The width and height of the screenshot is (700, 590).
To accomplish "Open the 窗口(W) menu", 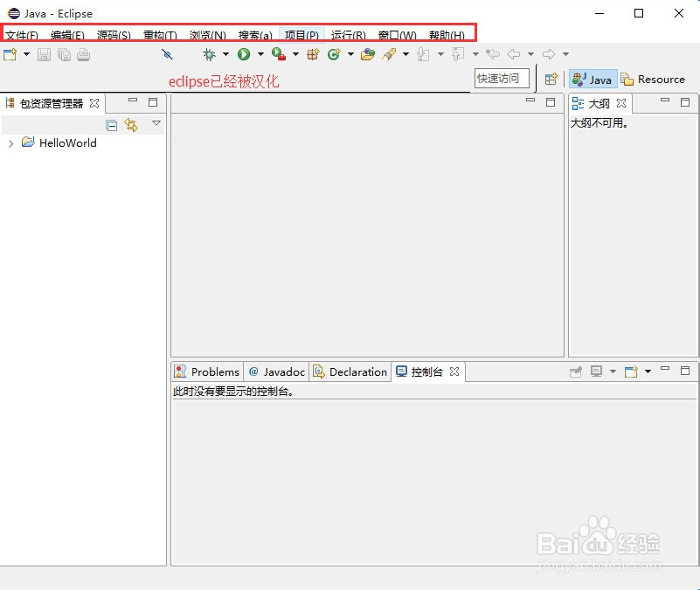I will click(x=398, y=35).
